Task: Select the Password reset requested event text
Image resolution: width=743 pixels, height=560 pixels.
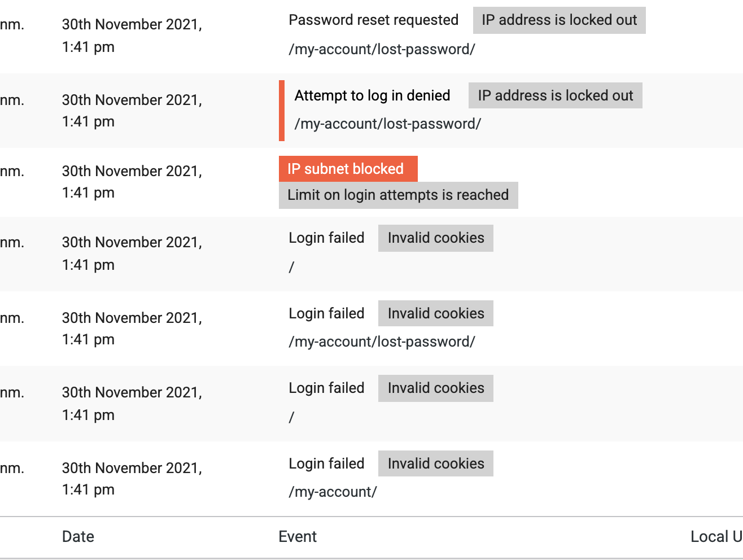Action: 373,20
